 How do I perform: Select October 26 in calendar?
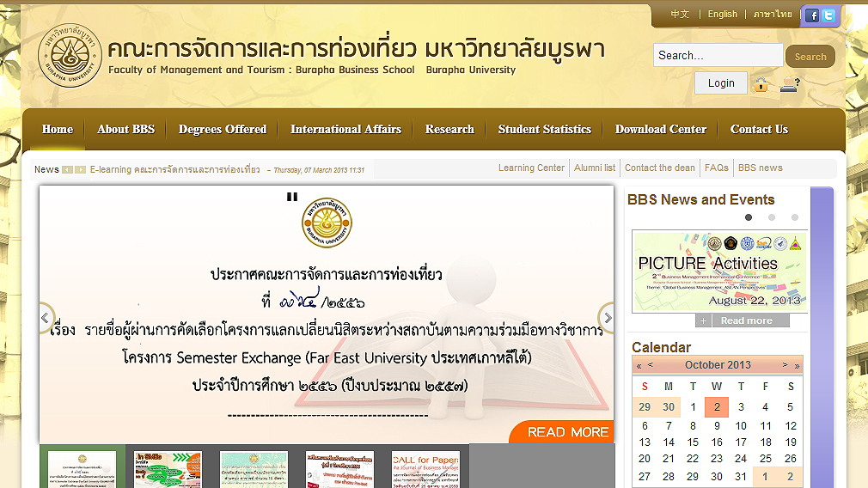coord(790,459)
